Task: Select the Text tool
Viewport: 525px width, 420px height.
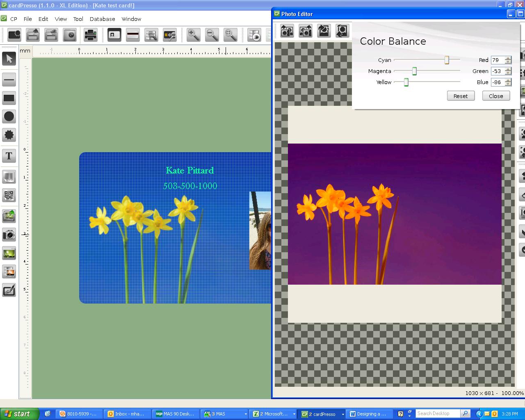Action: tap(9, 156)
